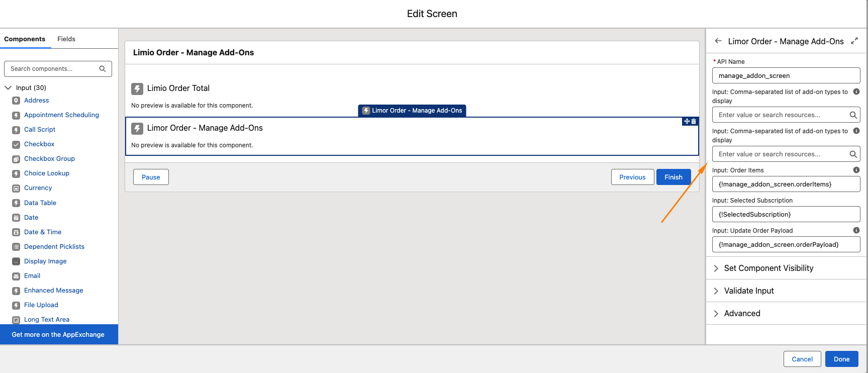This screenshot has height=373, width=868.
Task: Click the API Name input field
Action: 786,75
